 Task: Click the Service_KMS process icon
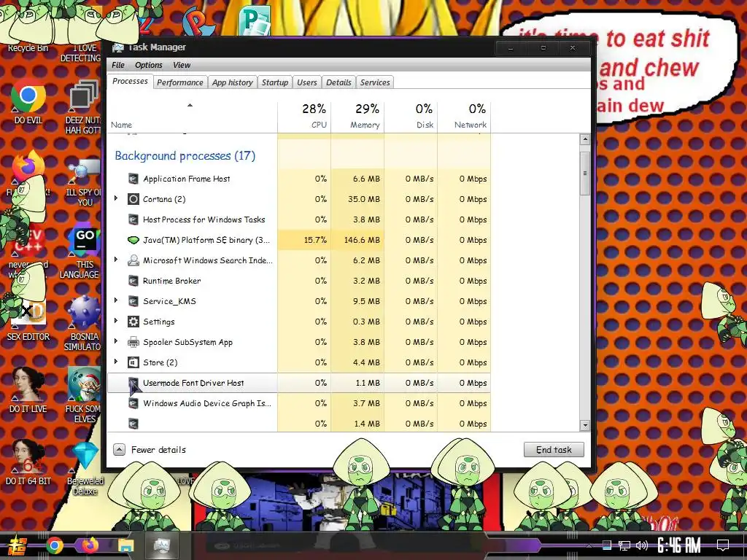(x=133, y=301)
